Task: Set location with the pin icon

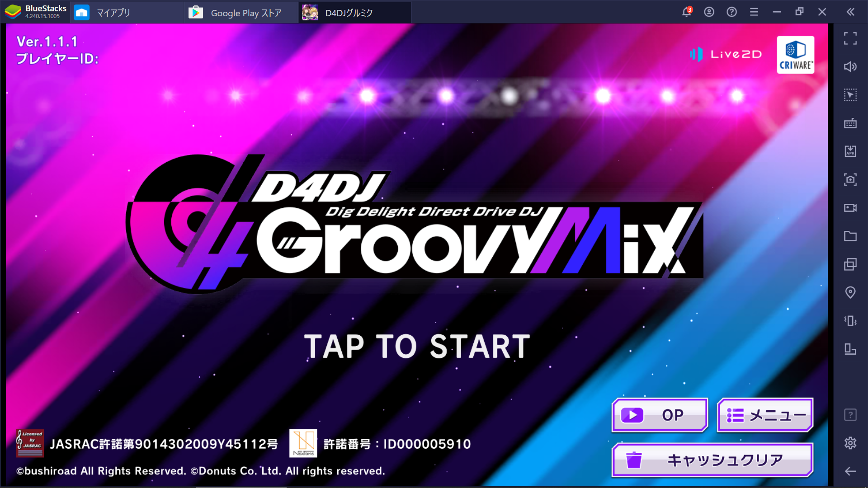Action: tap(850, 292)
